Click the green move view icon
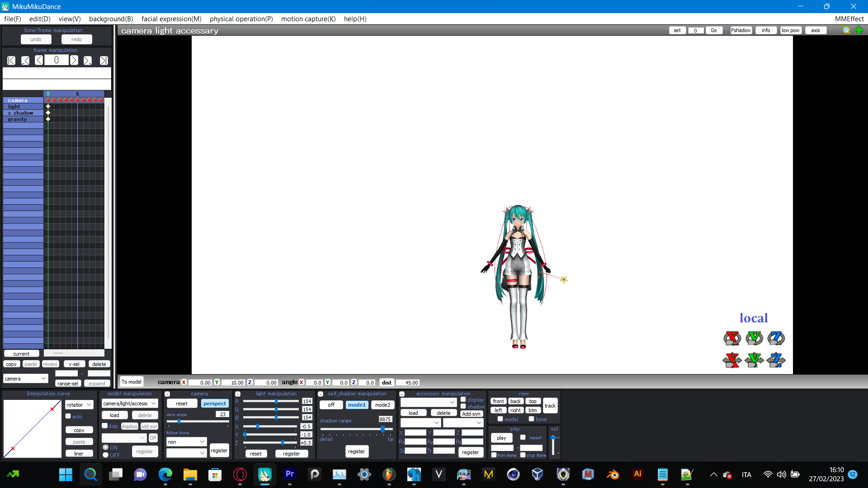Viewport: 868px width, 488px height. [859, 30]
